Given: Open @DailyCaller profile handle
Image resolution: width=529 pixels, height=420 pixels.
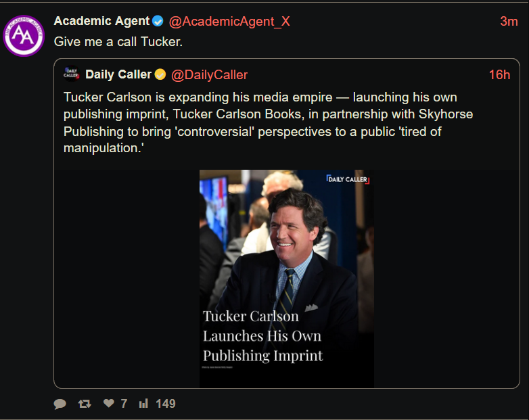Looking at the screenshot, I should pyautogui.click(x=210, y=75).
